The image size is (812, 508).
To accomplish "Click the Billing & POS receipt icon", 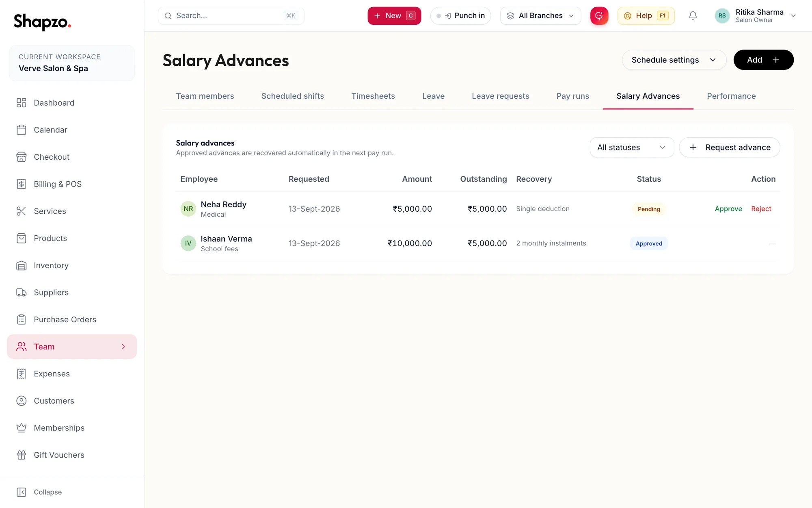I will pos(21,184).
